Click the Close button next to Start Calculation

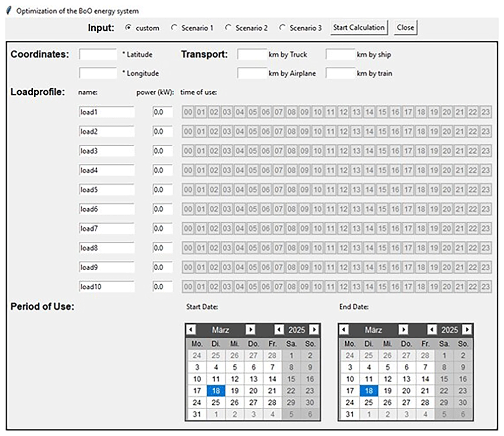[406, 28]
